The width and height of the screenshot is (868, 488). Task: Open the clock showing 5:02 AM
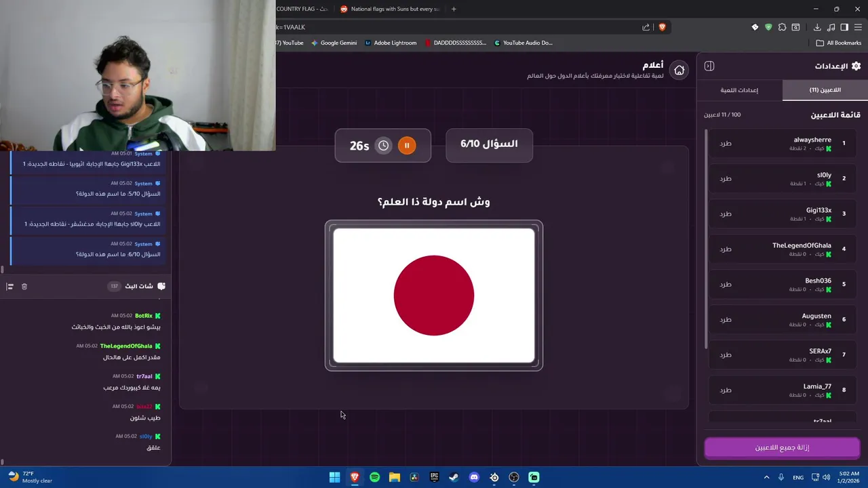coord(849,477)
